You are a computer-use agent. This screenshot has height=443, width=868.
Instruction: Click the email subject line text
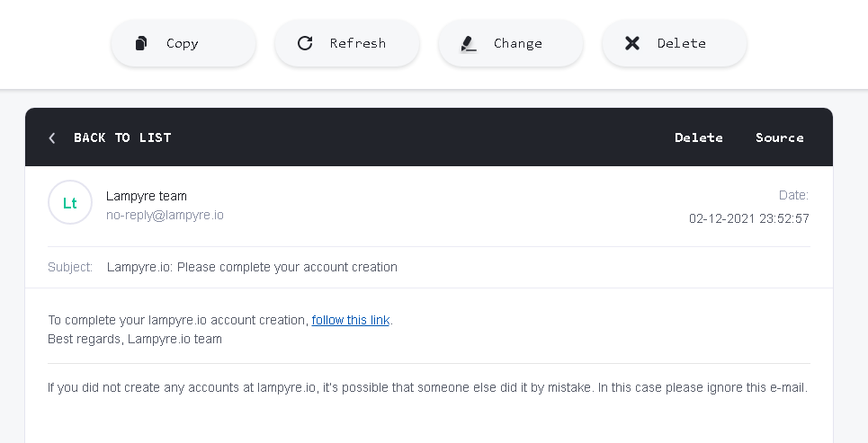[x=252, y=267]
